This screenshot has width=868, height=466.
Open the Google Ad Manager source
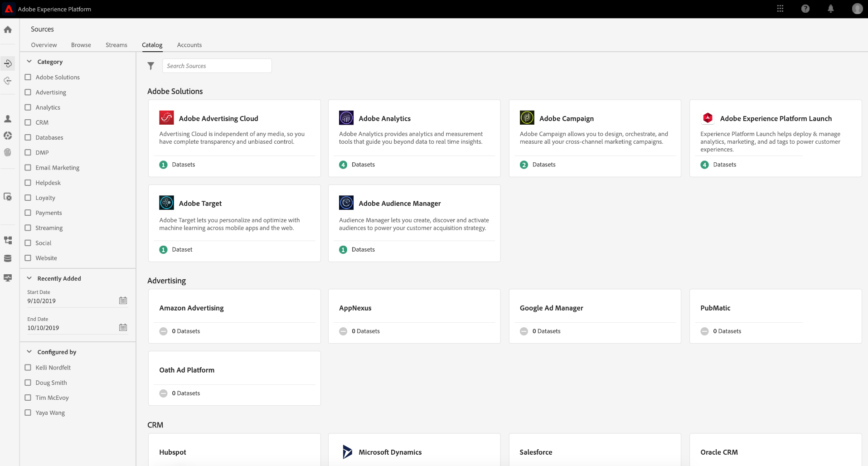coord(595,316)
